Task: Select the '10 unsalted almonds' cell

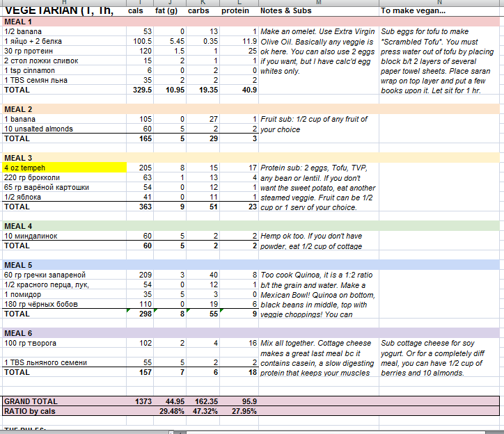Action: click(64, 129)
